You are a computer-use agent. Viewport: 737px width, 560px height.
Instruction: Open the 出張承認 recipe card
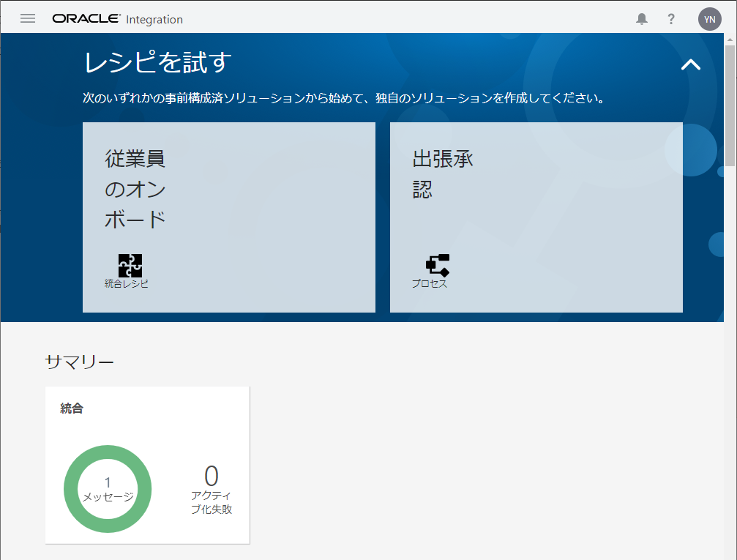click(536, 217)
